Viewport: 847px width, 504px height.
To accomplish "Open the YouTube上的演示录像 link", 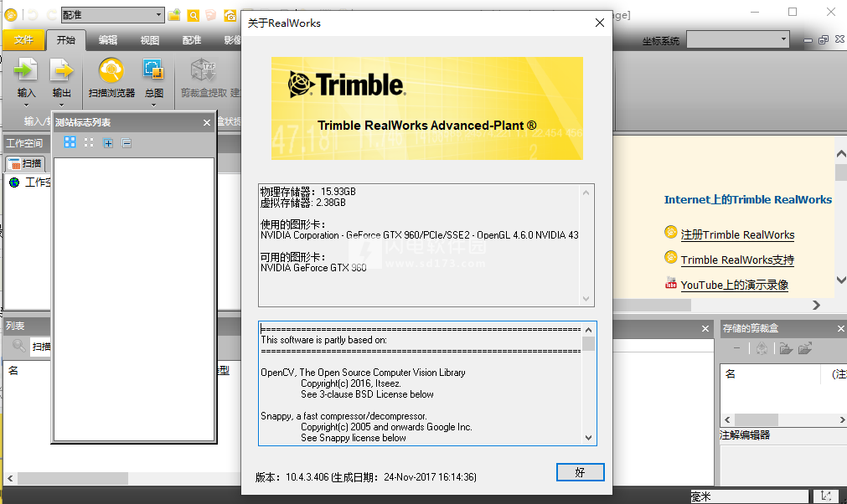I will [x=734, y=285].
